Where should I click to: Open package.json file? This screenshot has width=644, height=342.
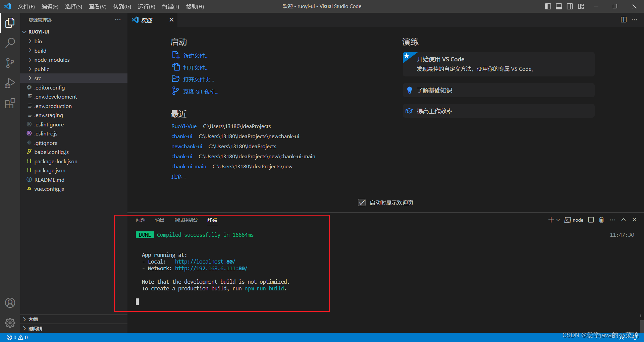(74, 170)
